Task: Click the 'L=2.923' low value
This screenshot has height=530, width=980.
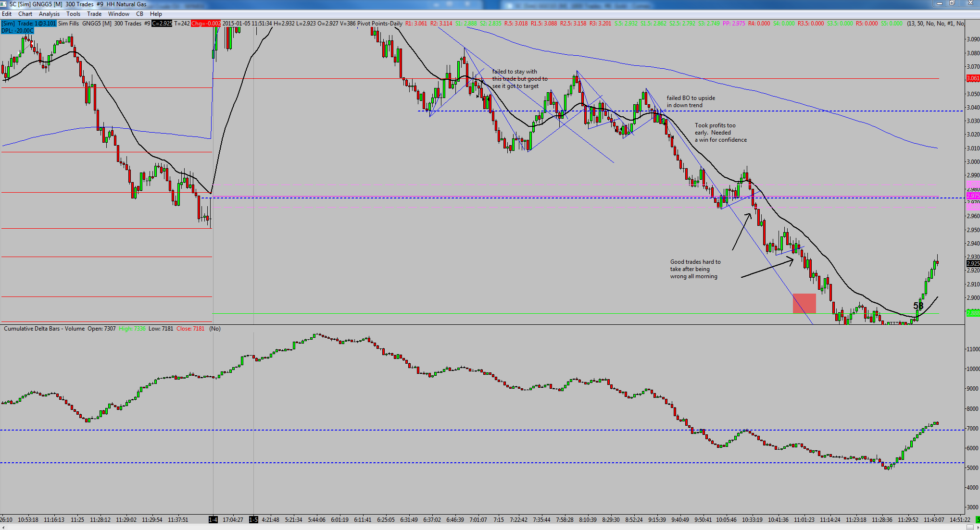Action: (x=306, y=24)
